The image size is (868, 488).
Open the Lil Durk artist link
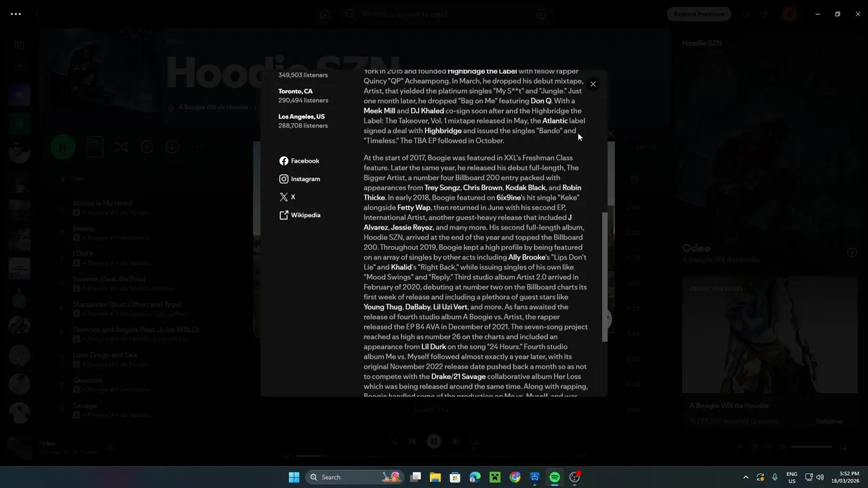433,347
